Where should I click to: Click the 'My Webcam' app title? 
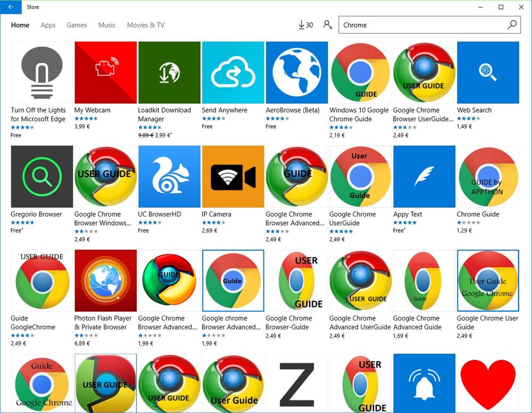point(92,110)
